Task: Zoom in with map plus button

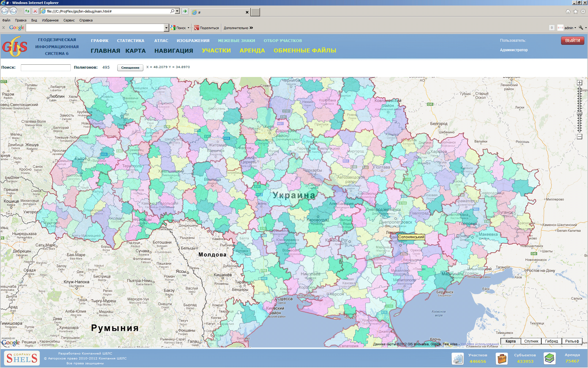Action: tap(579, 83)
